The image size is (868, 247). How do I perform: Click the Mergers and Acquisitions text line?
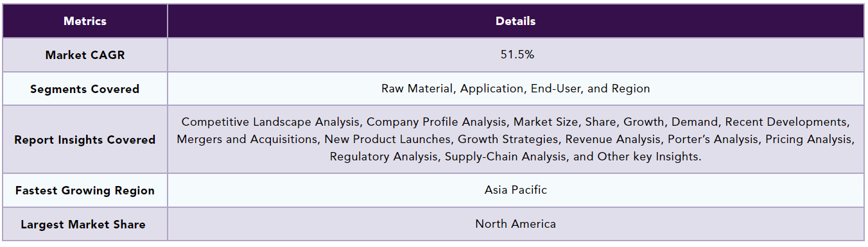[x=516, y=139]
